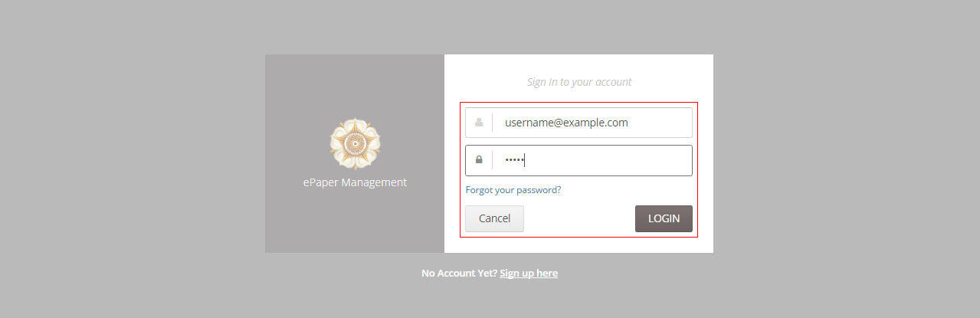Click the masked password dots
This screenshot has width=980, height=318.
point(513,160)
